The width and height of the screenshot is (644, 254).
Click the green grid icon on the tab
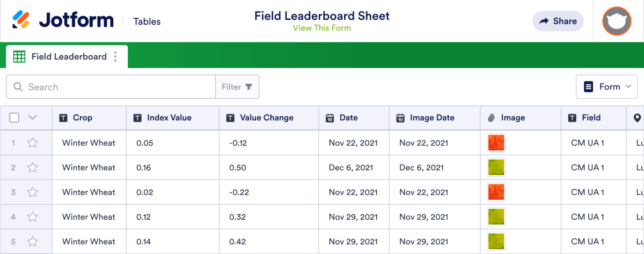click(19, 57)
